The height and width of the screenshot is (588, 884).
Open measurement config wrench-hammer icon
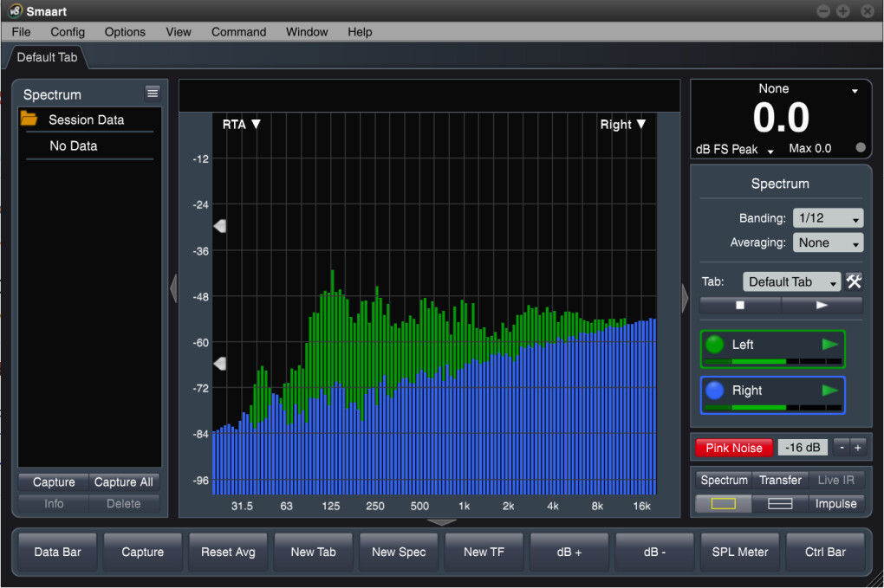(x=854, y=281)
